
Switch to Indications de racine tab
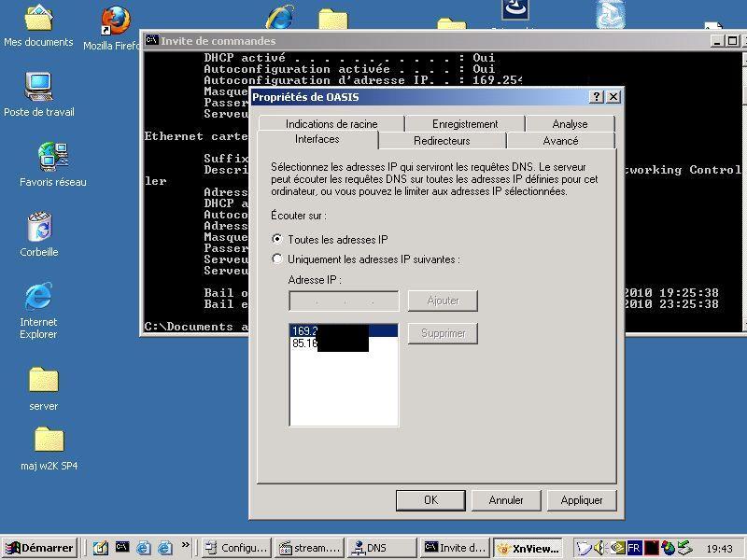coord(331,124)
